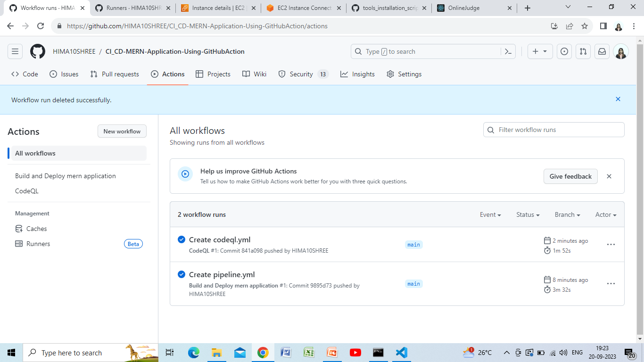Open Visual Studio Code from taskbar

point(401,353)
